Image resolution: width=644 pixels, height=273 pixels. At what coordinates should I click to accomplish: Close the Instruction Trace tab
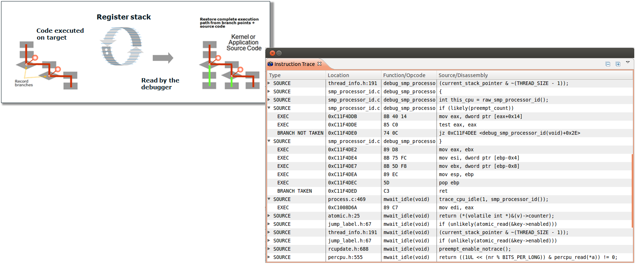pyautogui.click(x=319, y=64)
